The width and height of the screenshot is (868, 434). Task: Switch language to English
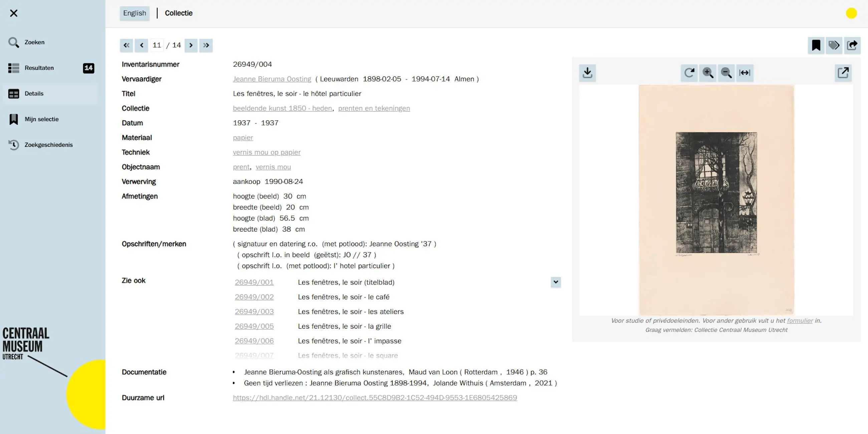click(135, 13)
